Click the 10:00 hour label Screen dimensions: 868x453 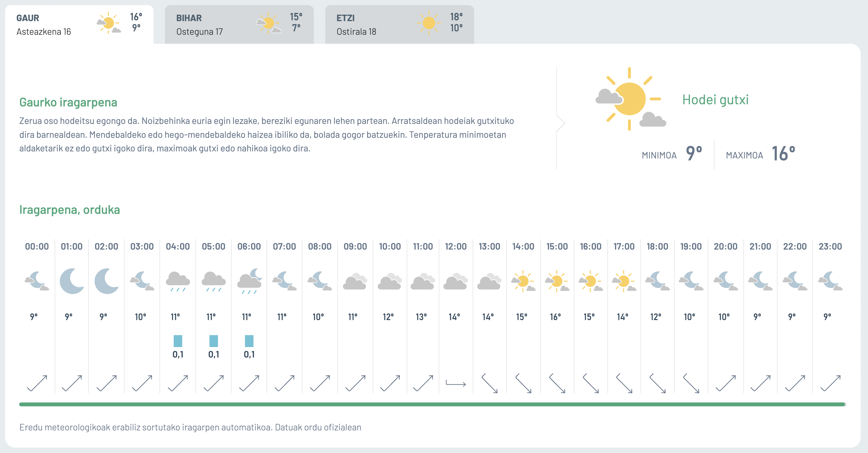pos(390,246)
